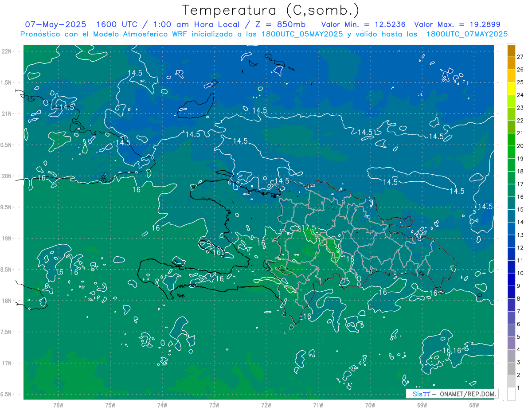Screen dimensions: 532x411
Task: Click the '68W' longitude axis label
Action: 474,405
